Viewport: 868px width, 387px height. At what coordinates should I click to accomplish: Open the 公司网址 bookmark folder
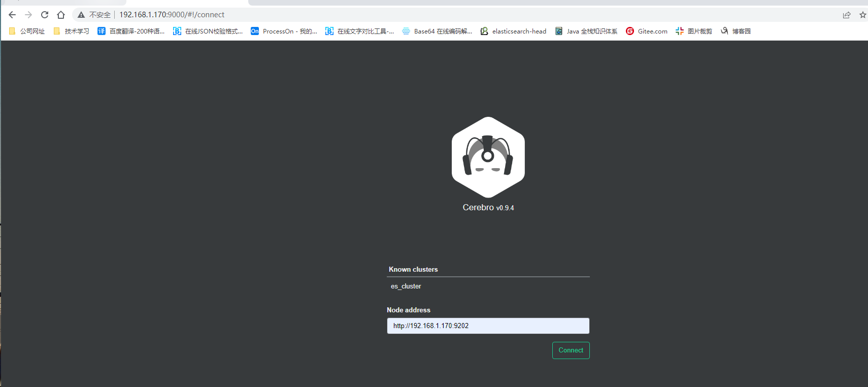tap(27, 31)
